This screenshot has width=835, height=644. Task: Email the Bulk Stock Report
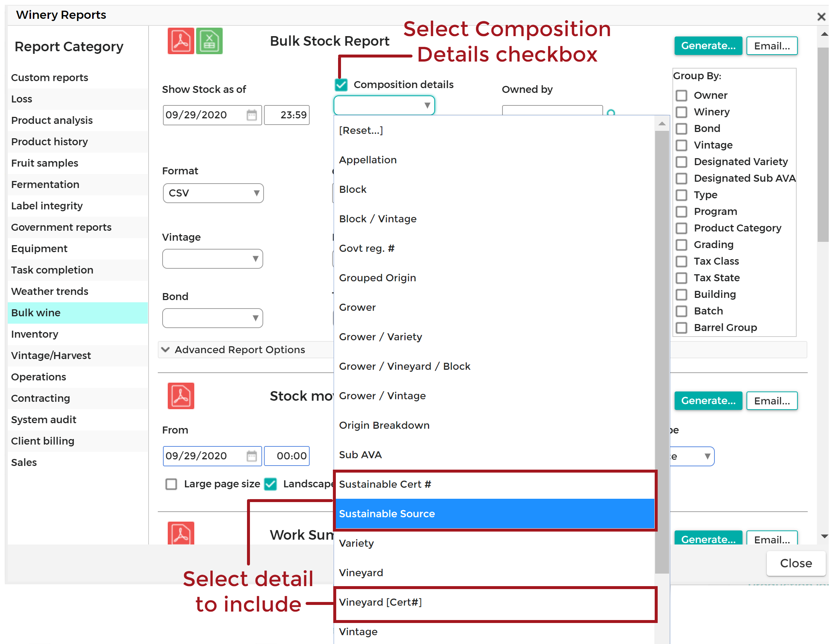point(772,46)
